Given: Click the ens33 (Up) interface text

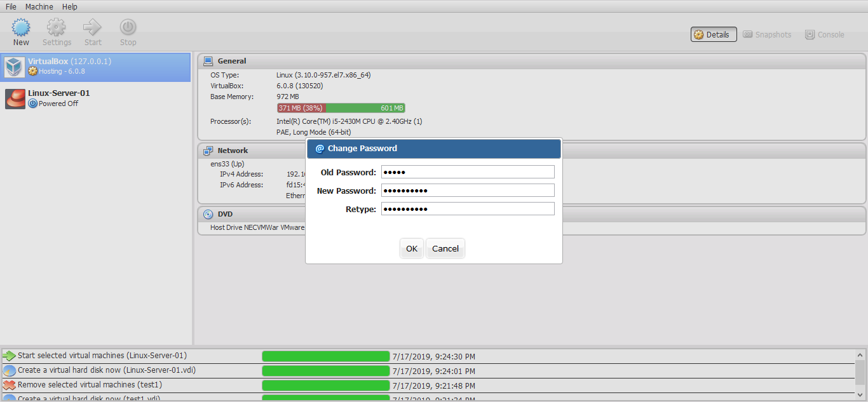Looking at the screenshot, I should tap(227, 164).
